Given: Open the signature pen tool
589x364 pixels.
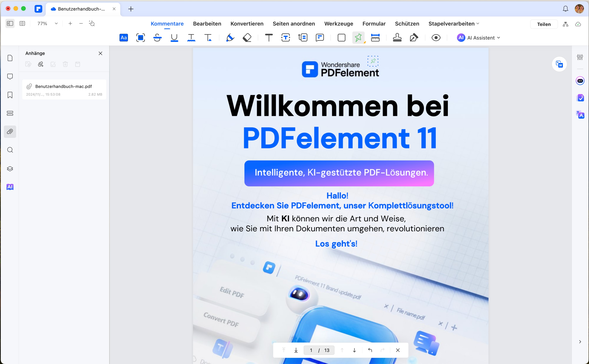Looking at the screenshot, I should click(414, 38).
